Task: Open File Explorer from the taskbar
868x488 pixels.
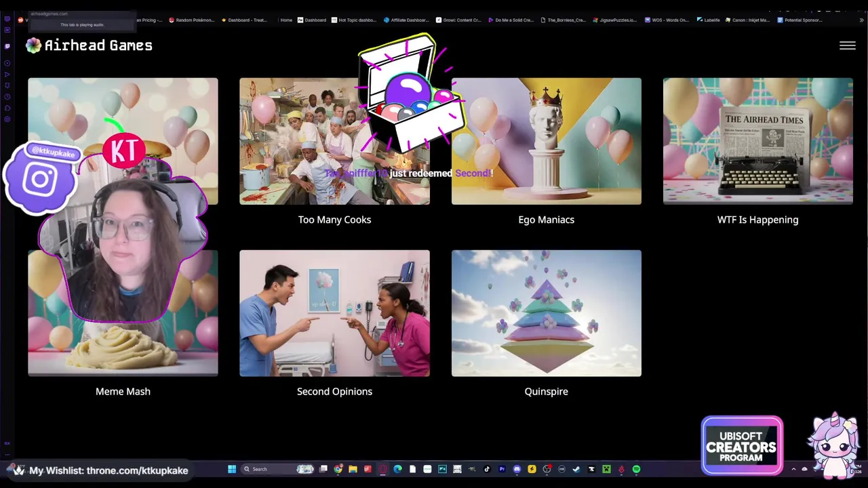Action: tap(353, 469)
